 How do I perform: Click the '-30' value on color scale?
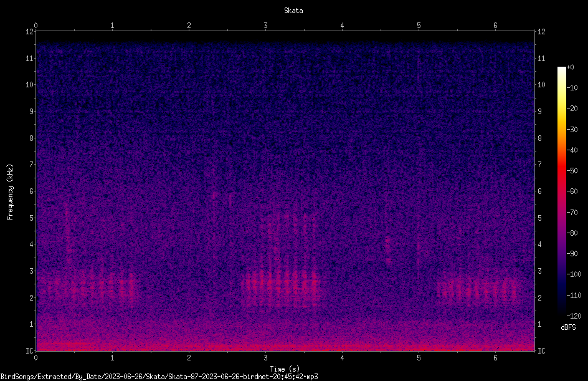pyautogui.click(x=572, y=129)
